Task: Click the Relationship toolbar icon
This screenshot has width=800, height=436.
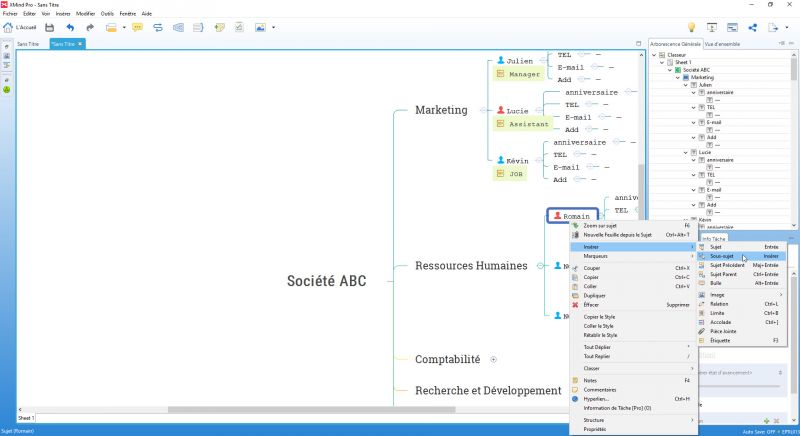Action: click(x=158, y=28)
